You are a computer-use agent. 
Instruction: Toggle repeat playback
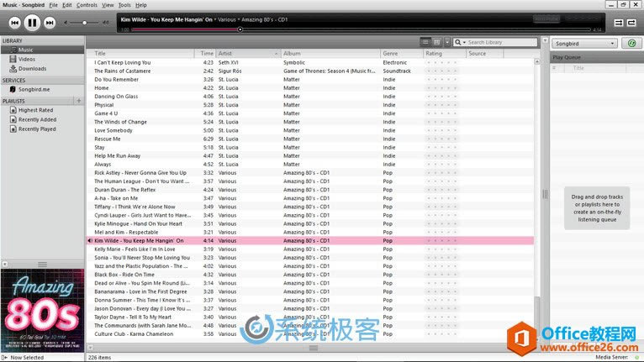pos(631,23)
